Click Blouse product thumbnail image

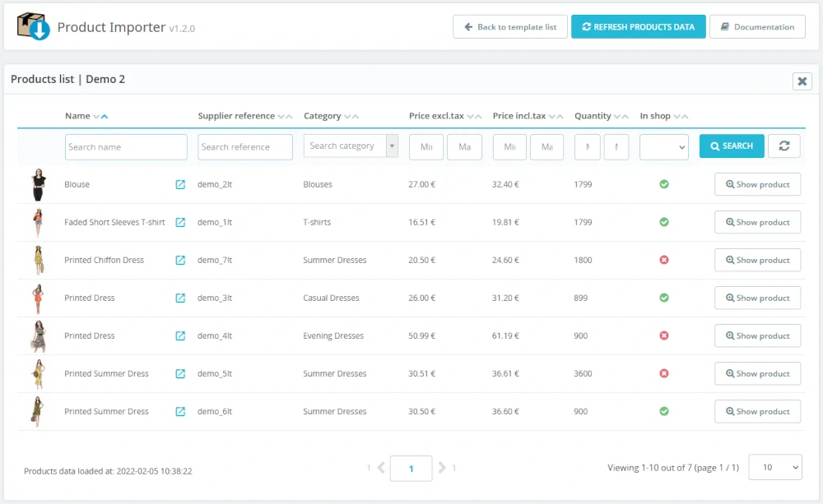pyautogui.click(x=38, y=185)
